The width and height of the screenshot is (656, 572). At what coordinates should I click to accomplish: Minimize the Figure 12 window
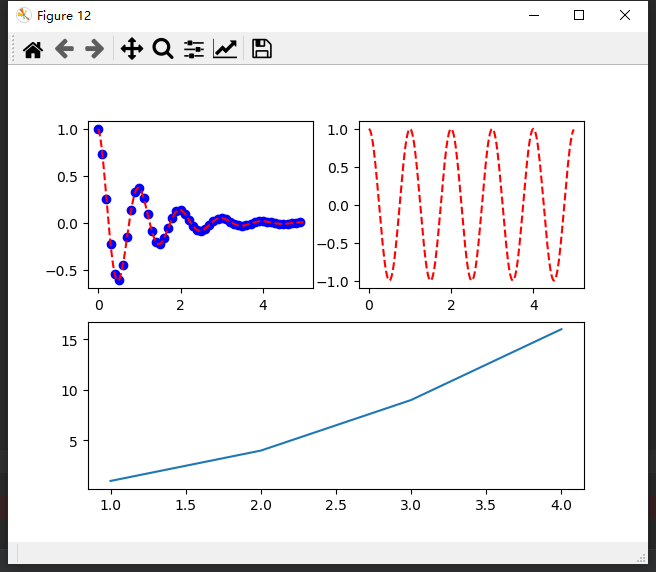tap(532, 15)
